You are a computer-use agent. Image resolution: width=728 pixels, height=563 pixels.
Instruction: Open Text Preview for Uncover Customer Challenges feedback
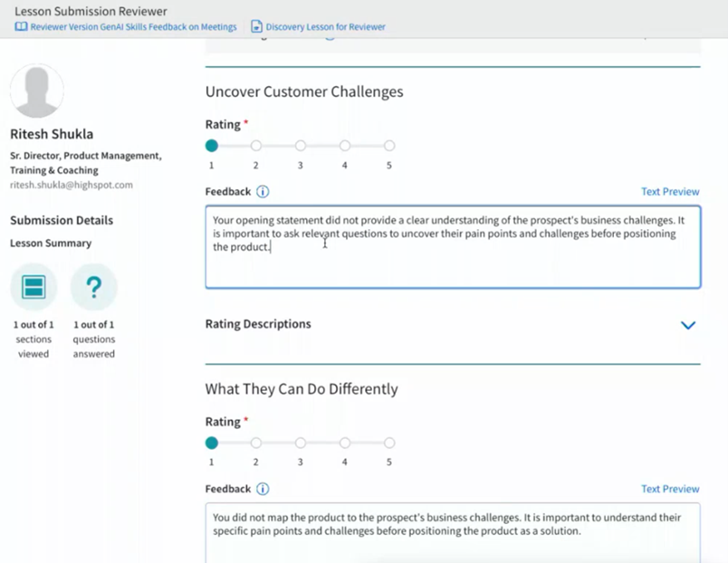(x=670, y=192)
